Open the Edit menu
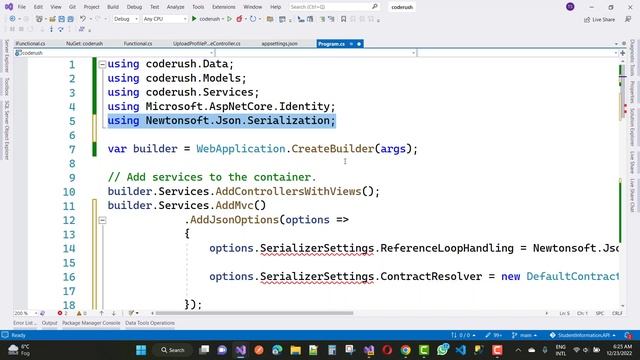 point(38,7)
